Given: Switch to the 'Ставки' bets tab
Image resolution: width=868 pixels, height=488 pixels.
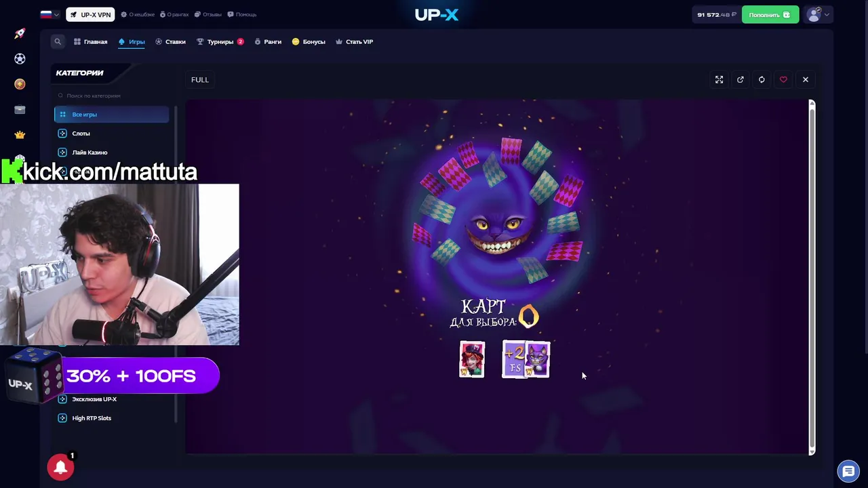Looking at the screenshot, I should (170, 41).
